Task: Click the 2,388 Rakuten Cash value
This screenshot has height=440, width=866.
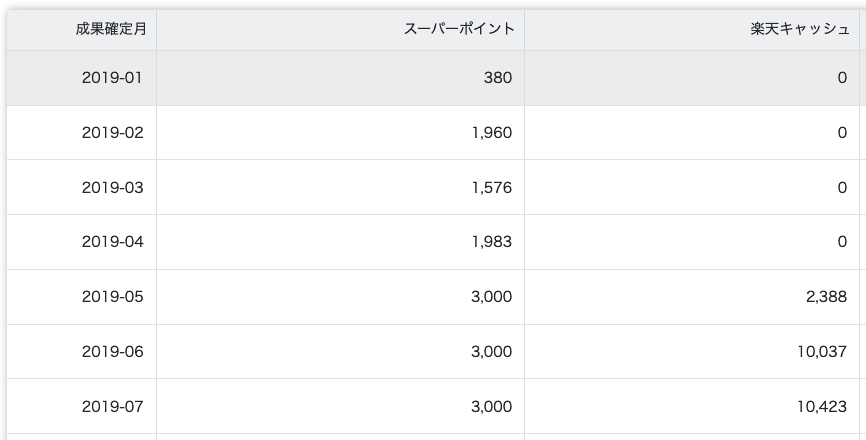Action: coord(826,297)
